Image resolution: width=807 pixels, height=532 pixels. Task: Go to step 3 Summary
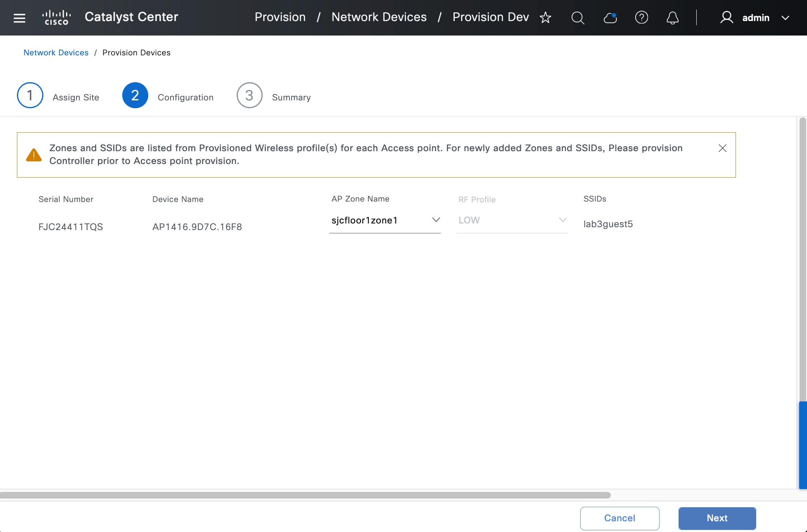[249, 95]
